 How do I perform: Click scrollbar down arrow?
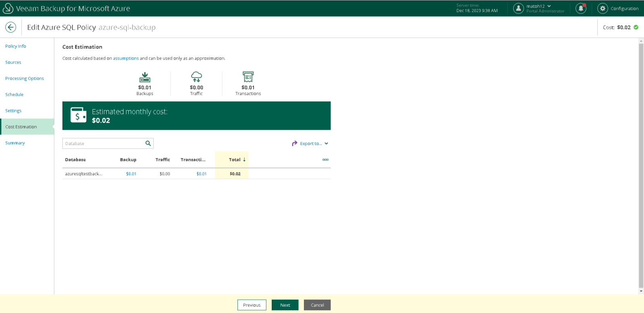641,291
